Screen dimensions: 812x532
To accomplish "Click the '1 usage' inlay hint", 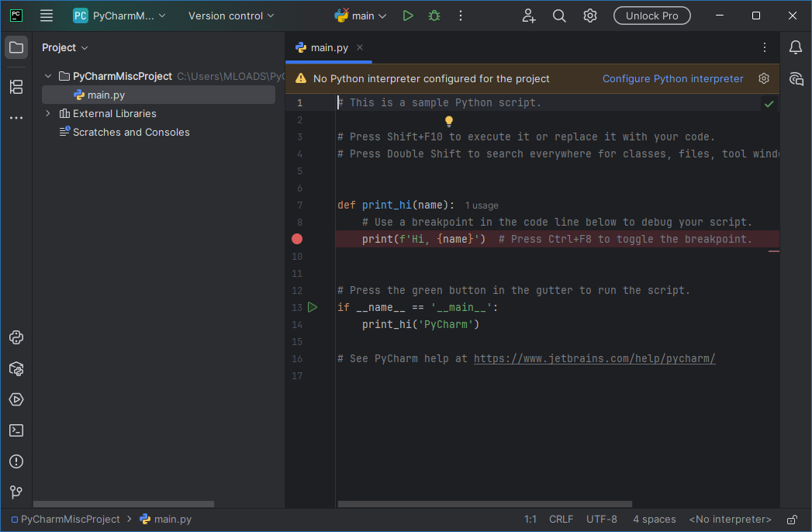I will click(x=482, y=206).
